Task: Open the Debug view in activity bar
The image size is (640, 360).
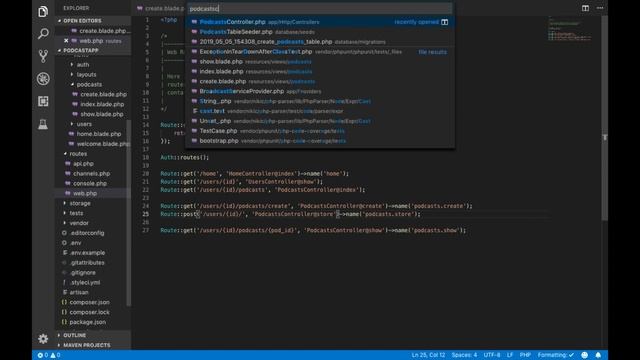Action: (43, 78)
